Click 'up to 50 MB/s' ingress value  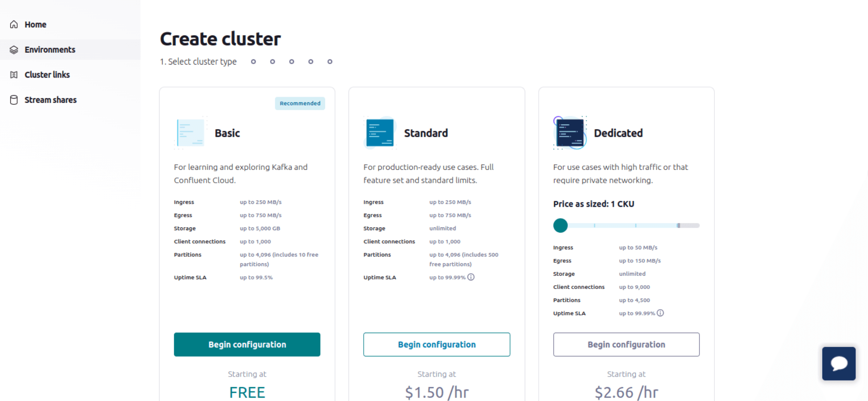(x=638, y=247)
